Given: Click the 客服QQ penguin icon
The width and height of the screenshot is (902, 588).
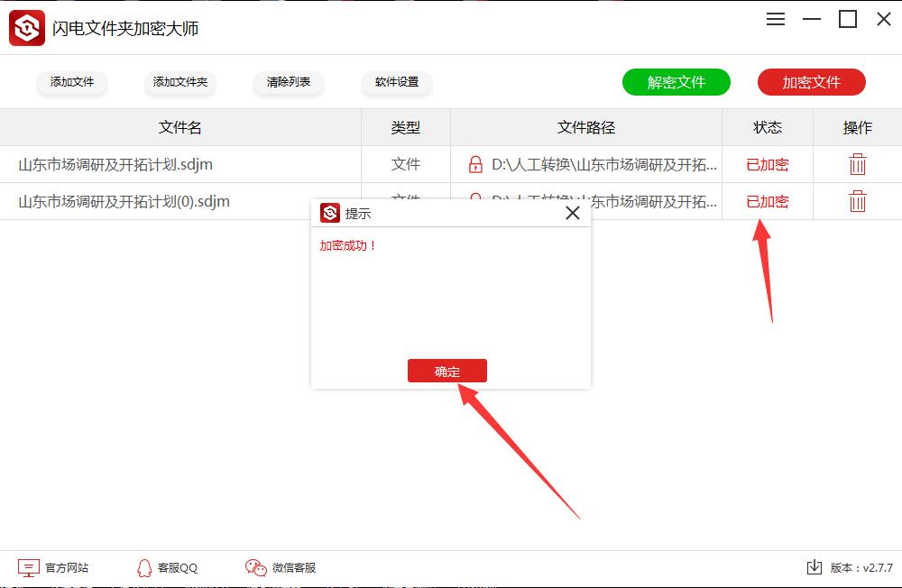Looking at the screenshot, I should (x=144, y=568).
